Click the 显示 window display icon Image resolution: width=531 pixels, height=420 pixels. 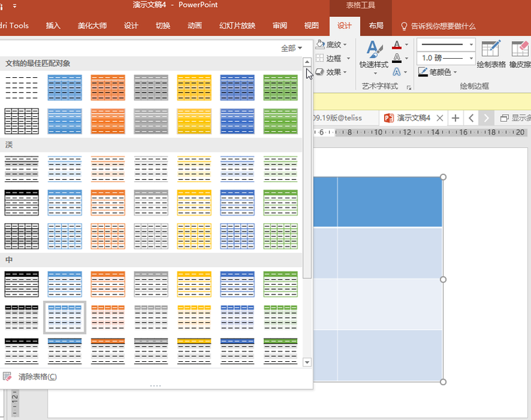tap(505, 118)
